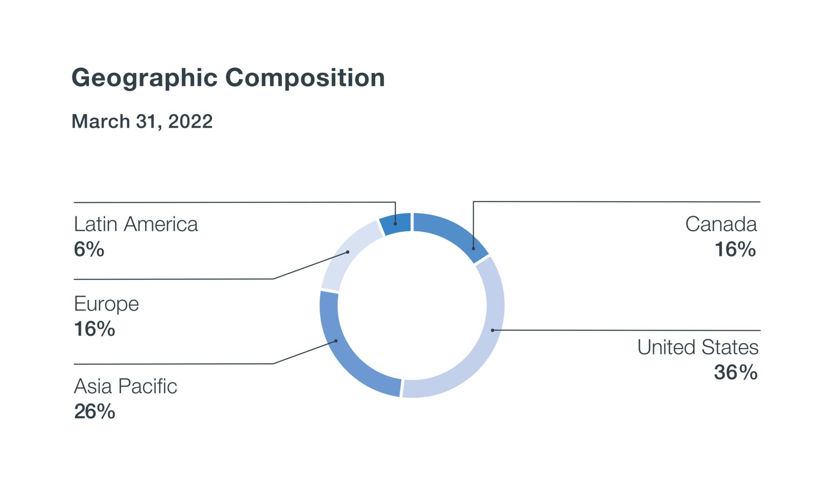Screen dimensions: 832x504
Task: Click the Europe label text
Action: pyautogui.click(x=106, y=304)
